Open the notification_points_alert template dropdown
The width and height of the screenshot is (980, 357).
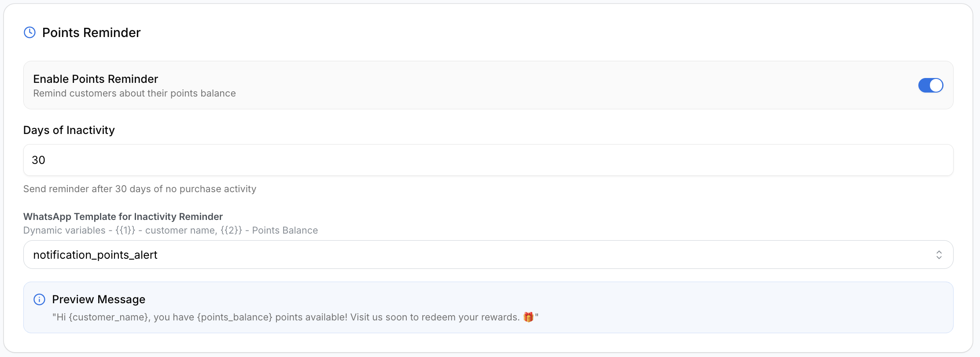pyautogui.click(x=488, y=255)
